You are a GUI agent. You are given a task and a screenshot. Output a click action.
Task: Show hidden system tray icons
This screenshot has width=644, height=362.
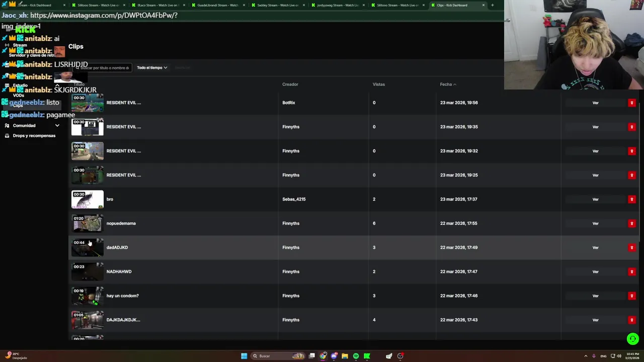(x=586, y=356)
